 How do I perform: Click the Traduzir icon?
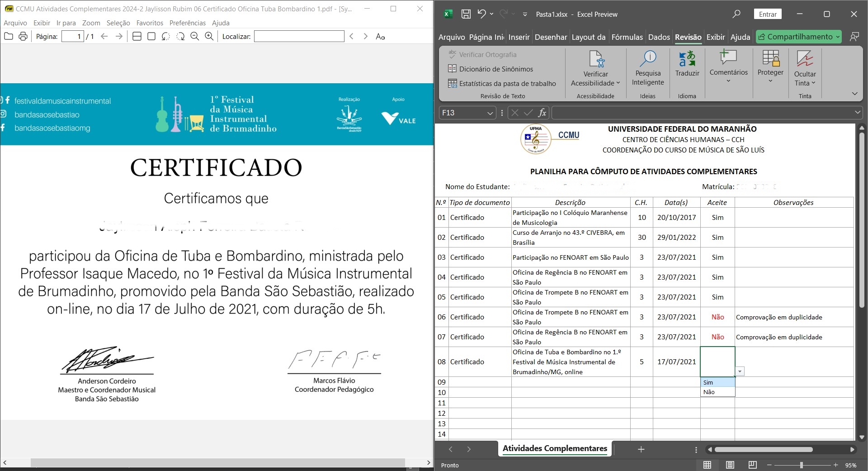[687, 58]
